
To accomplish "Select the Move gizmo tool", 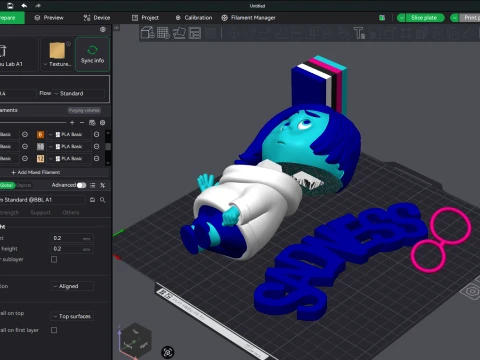I will click(233, 33).
